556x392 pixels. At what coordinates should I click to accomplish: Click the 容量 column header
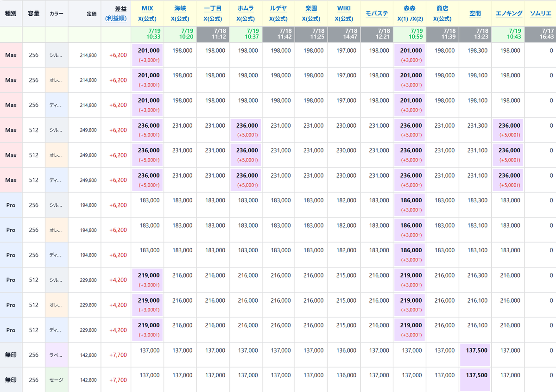(34, 13)
